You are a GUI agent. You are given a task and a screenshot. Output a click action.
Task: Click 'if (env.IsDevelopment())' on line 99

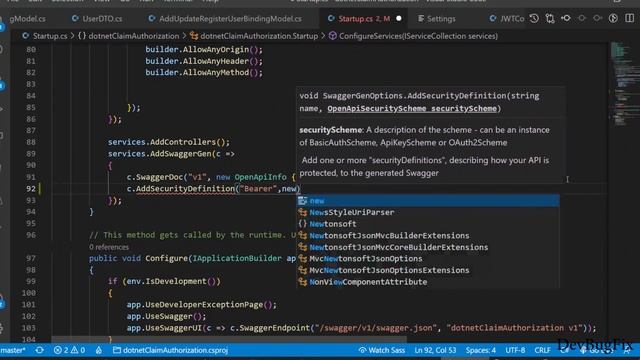pos(164,281)
